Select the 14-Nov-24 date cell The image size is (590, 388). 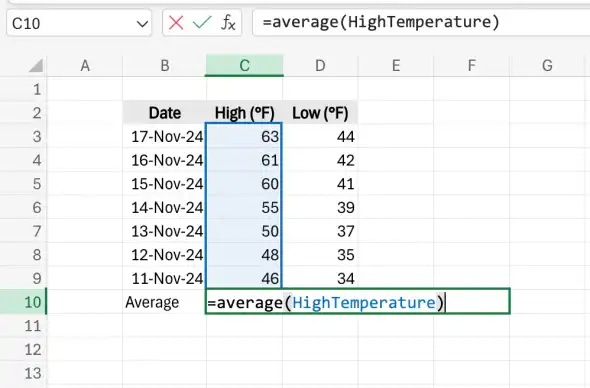coord(164,207)
